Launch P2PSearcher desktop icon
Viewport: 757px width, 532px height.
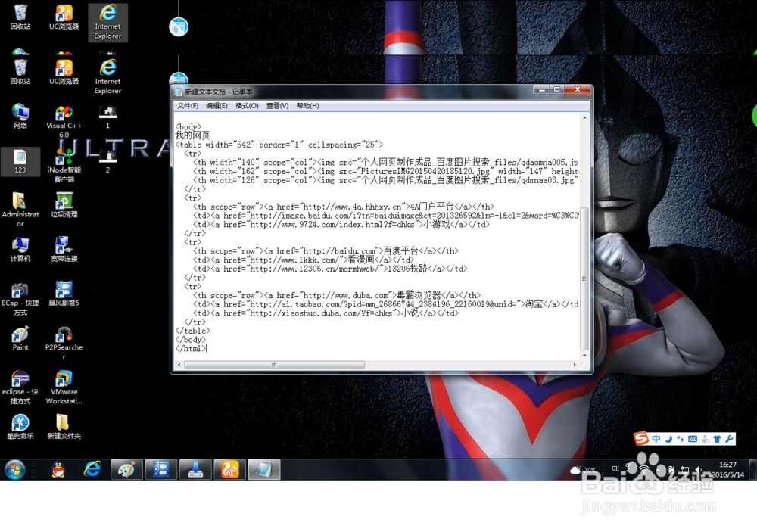click(x=64, y=344)
